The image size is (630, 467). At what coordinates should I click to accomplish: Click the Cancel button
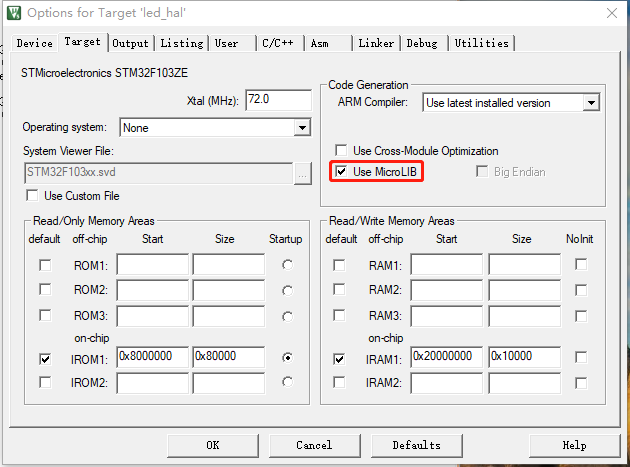tap(314, 445)
